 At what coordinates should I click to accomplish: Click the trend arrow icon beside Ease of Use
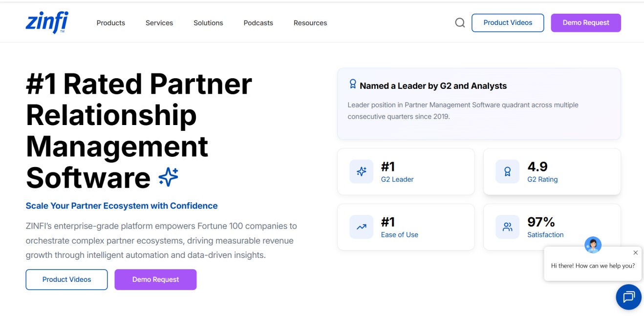[x=362, y=227]
